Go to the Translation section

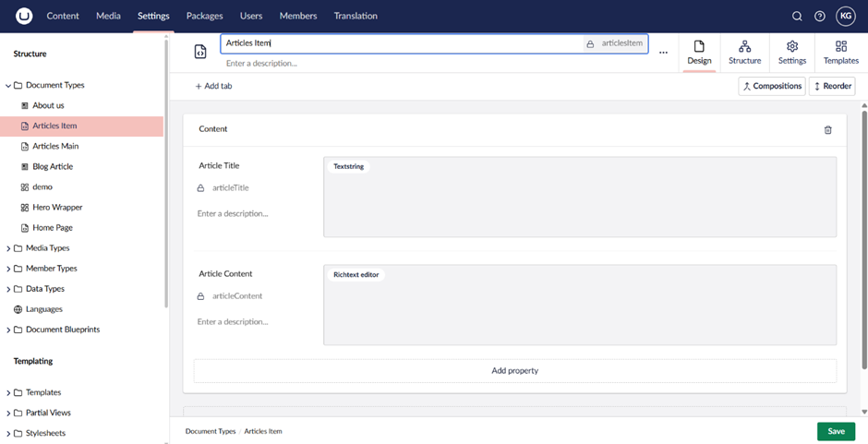356,16
